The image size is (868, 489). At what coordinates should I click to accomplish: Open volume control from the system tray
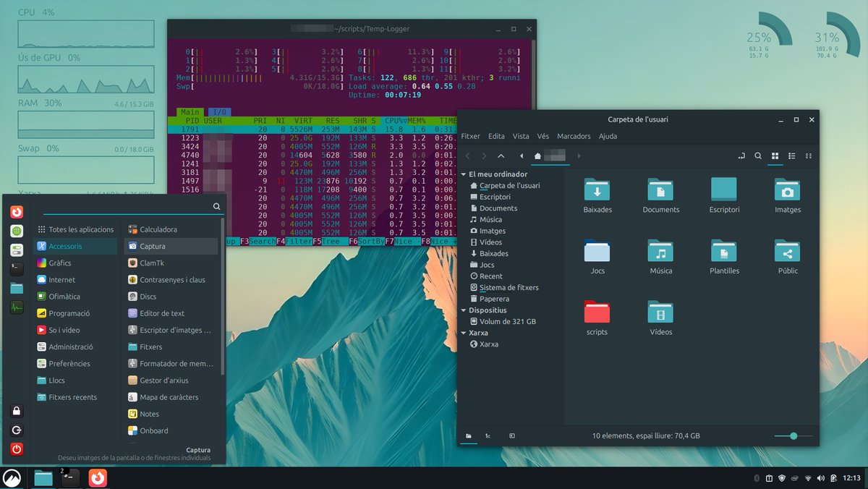click(x=820, y=477)
